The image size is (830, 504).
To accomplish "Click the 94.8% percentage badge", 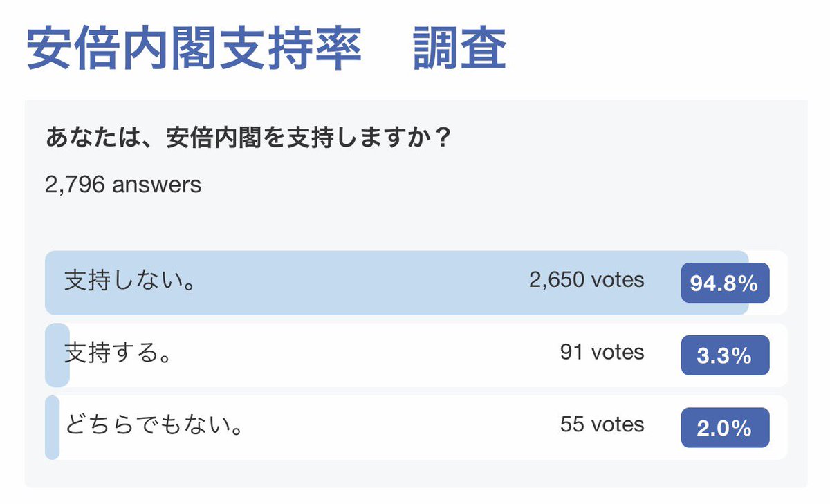I will [x=725, y=283].
